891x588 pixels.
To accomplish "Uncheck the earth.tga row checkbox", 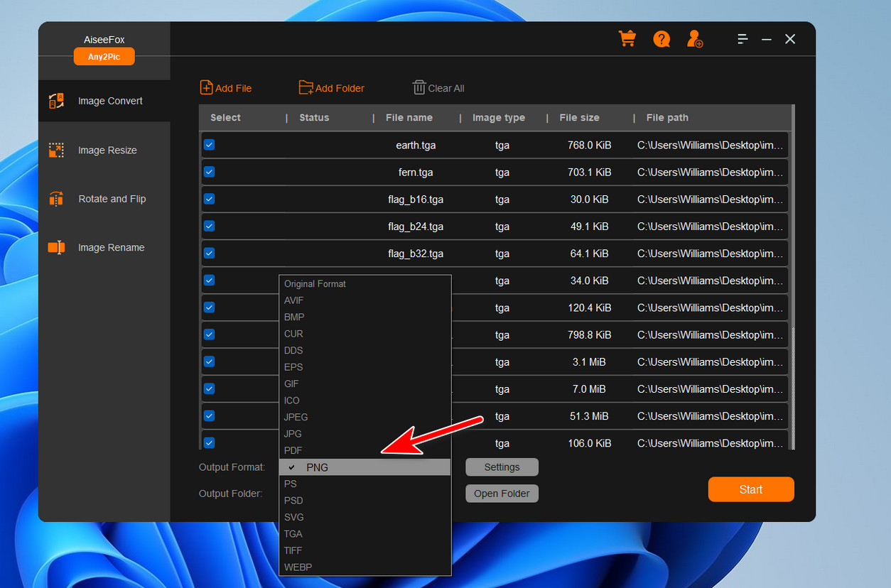I will pyautogui.click(x=209, y=144).
